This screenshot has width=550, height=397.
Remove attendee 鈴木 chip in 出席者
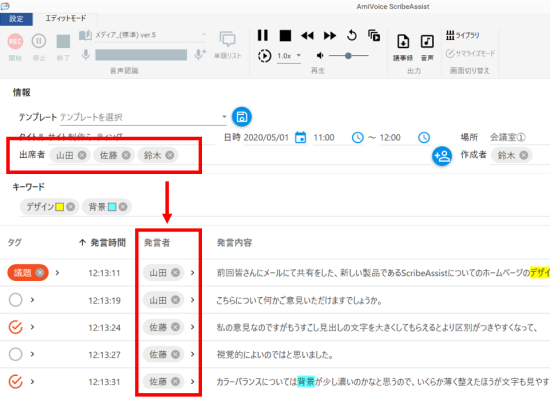click(x=170, y=155)
